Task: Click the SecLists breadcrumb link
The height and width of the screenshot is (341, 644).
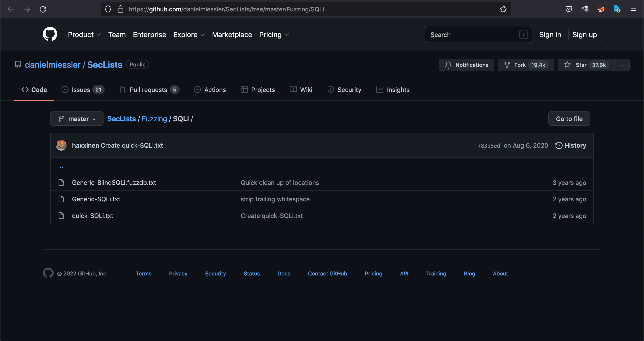Action: pos(121,119)
